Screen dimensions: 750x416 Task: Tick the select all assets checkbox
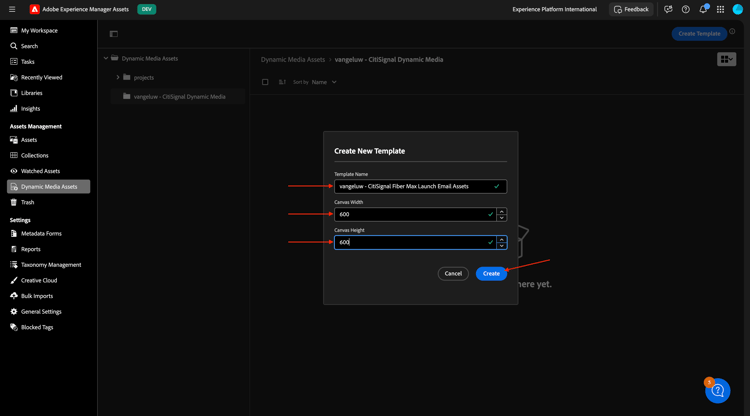(x=265, y=82)
